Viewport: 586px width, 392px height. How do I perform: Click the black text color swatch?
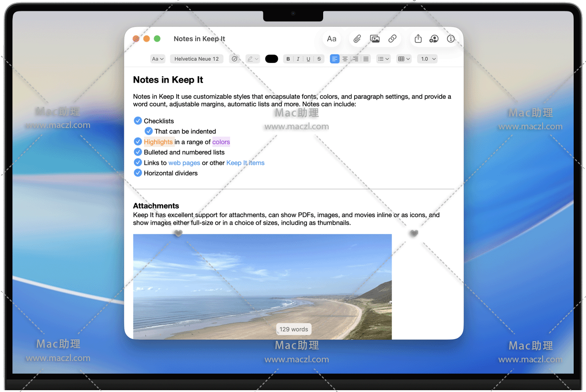pos(272,59)
